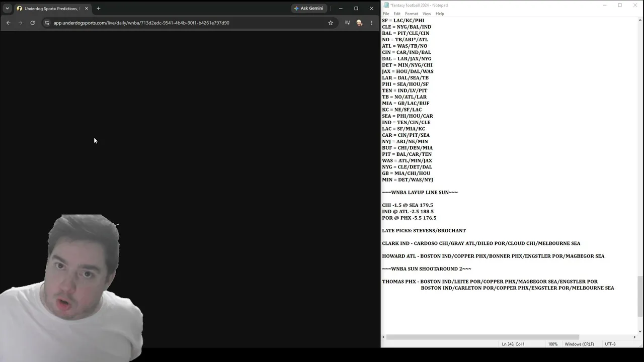The width and height of the screenshot is (644, 362).
Task: Click the line 'IND = TEN/CIN/CLE'
Action: tap(406, 123)
